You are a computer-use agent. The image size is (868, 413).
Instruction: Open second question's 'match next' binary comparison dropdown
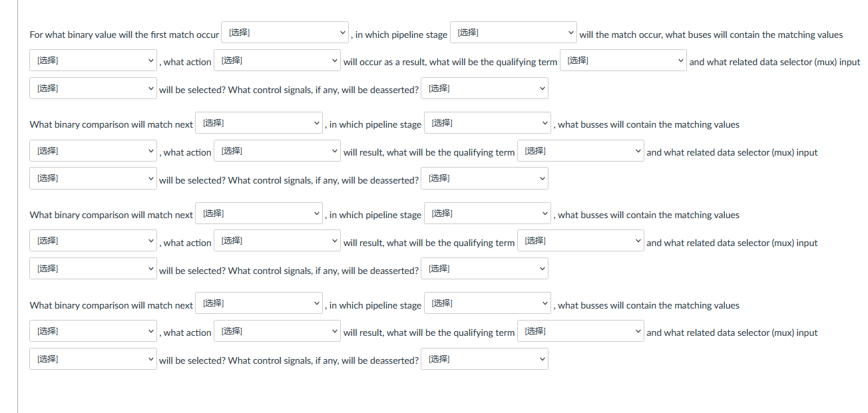coord(259,123)
